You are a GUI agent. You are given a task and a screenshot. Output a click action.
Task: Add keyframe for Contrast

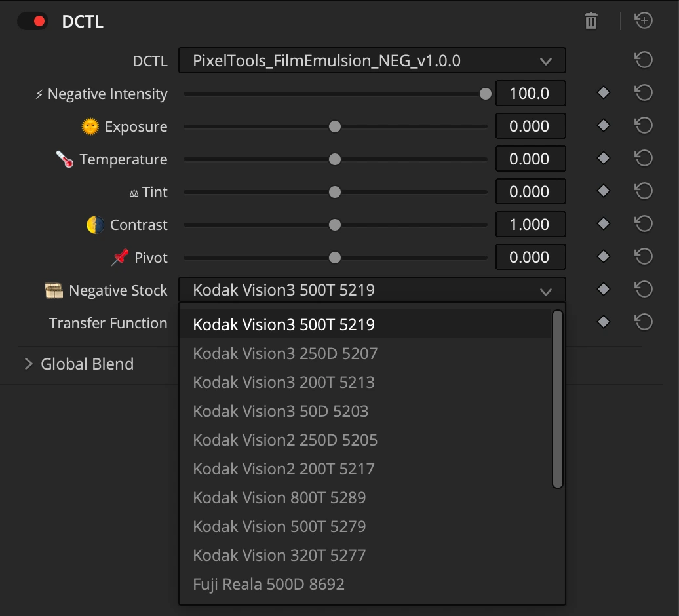[x=603, y=224]
